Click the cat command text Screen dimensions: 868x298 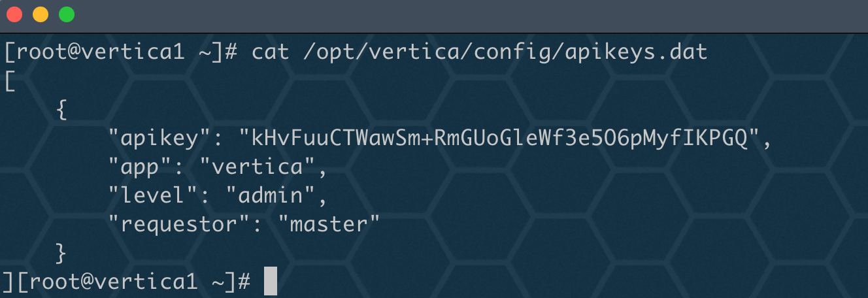tap(271, 52)
